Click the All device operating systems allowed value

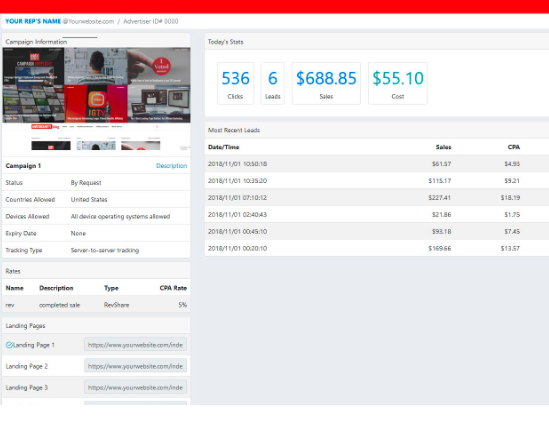[120, 216]
